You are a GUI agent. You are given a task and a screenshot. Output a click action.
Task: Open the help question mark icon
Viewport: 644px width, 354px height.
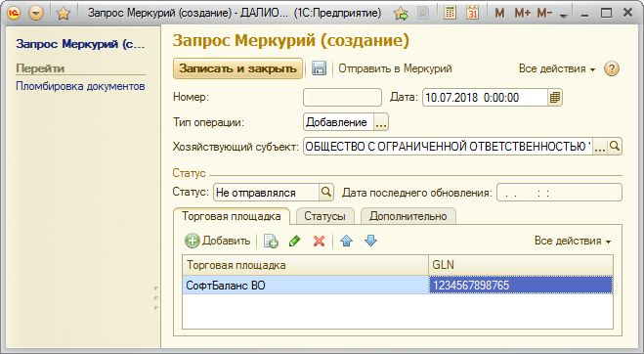pos(612,68)
